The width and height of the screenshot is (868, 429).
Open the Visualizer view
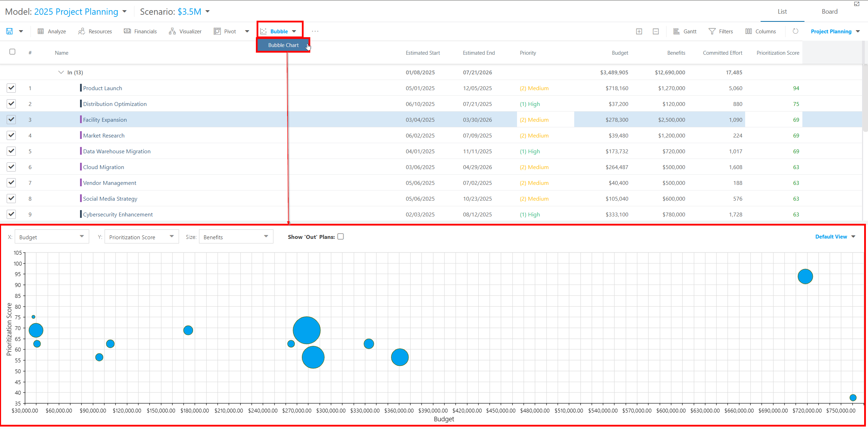click(x=185, y=31)
